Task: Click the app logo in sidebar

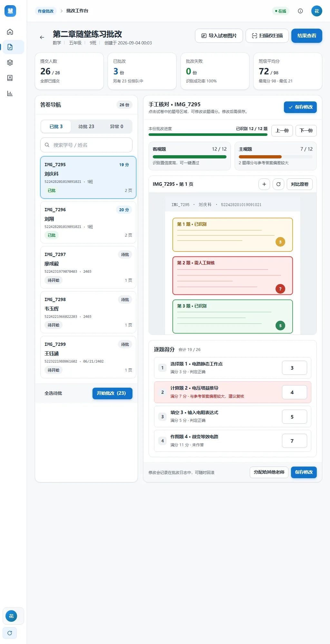Action: [x=10, y=11]
